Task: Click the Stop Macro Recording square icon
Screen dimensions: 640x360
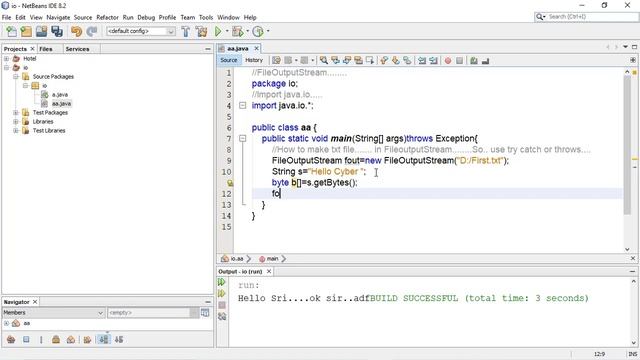Action: tap(460, 60)
